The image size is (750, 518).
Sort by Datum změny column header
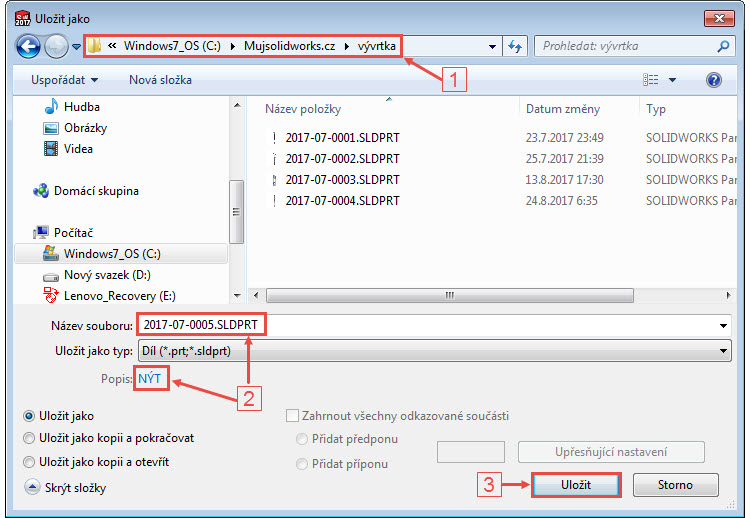[x=562, y=109]
